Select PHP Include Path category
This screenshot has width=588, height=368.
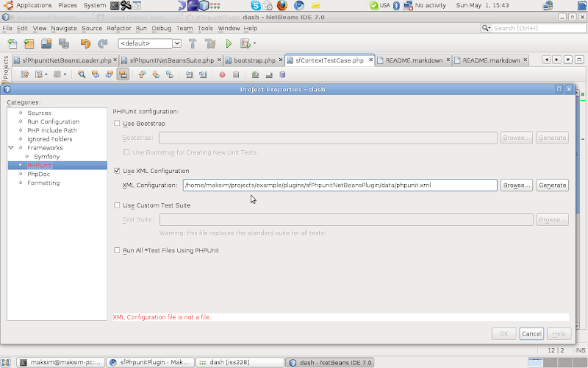52,130
